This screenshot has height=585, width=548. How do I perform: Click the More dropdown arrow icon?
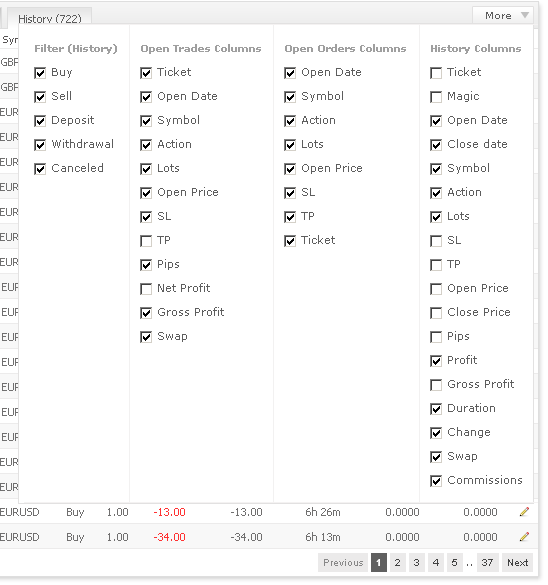tap(525, 15)
